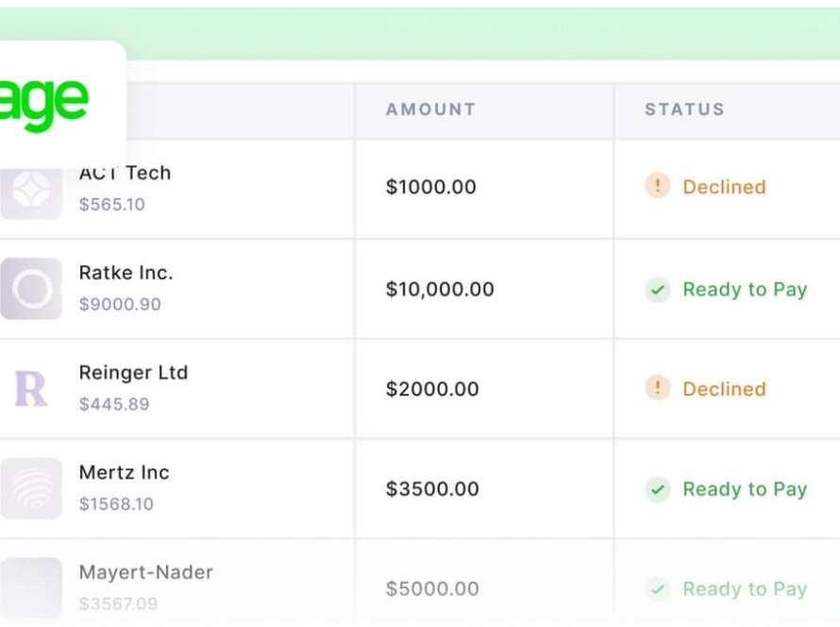This screenshot has height=627, width=840.
Task: Open the Reinger Ltd vendor name
Action: point(133,373)
